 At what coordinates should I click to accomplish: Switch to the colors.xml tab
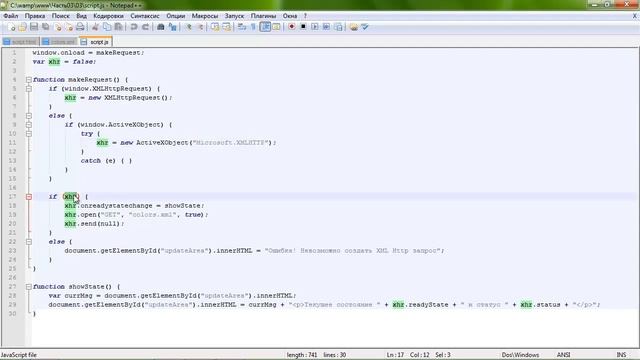tap(60, 42)
